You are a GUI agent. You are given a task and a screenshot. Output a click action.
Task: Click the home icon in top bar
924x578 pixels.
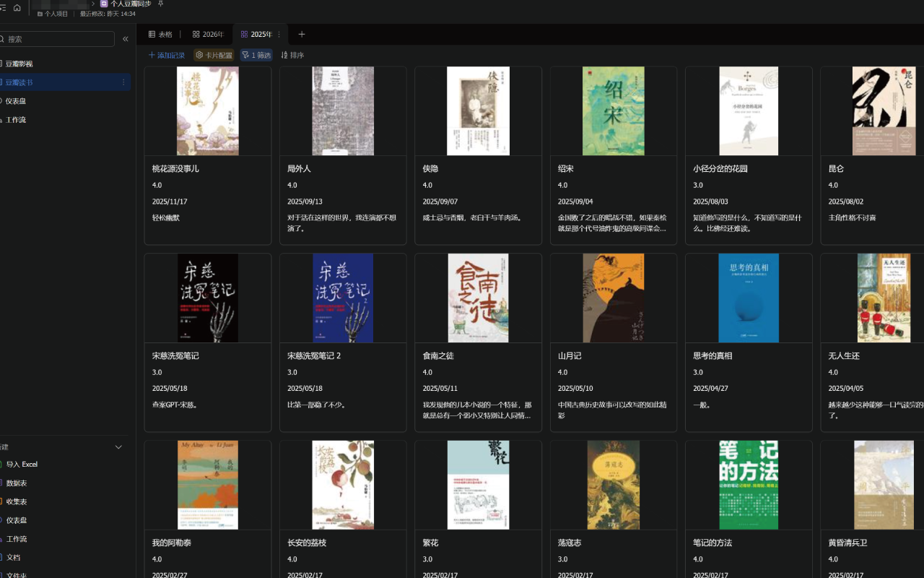pyautogui.click(x=17, y=8)
